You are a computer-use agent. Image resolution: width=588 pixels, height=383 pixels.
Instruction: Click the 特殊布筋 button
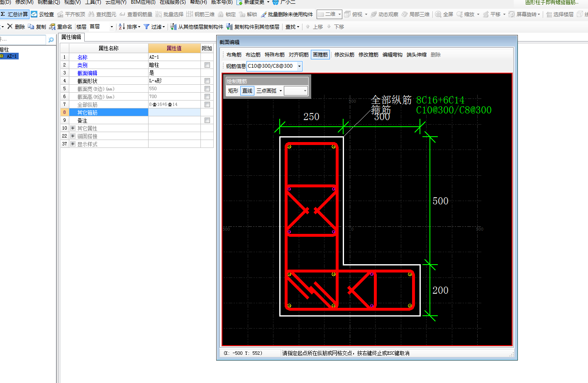click(x=275, y=55)
